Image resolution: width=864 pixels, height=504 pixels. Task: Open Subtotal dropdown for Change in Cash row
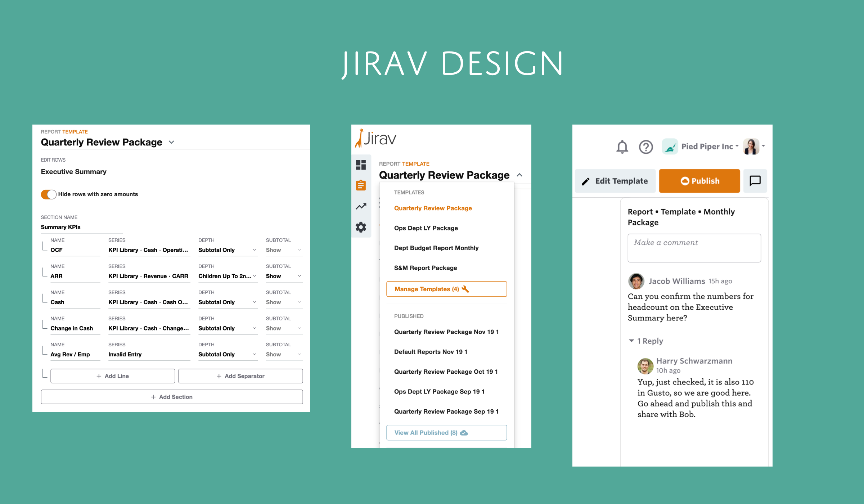(x=284, y=328)
